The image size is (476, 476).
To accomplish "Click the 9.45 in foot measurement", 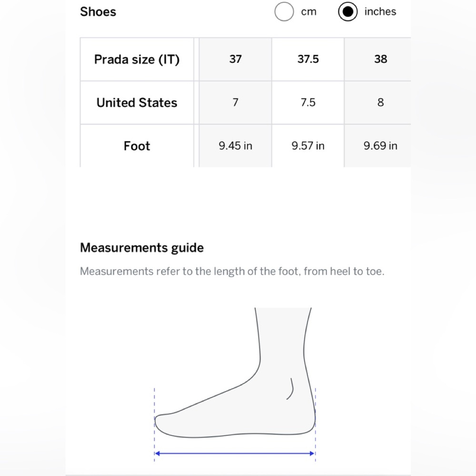I will (x=235, y=146).
